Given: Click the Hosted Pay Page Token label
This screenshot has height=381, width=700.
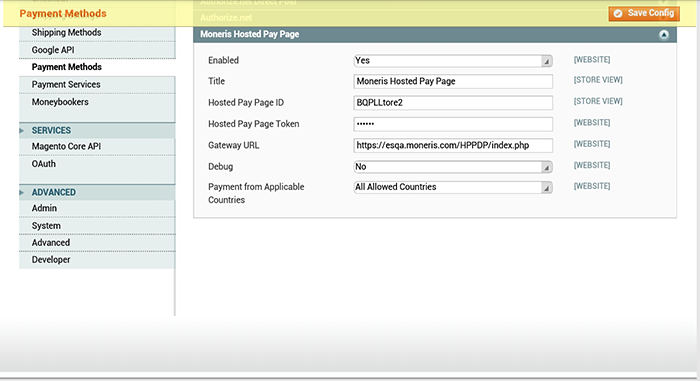Looking at the screenshot, I should pyautogui.click(x=254, y=124).
